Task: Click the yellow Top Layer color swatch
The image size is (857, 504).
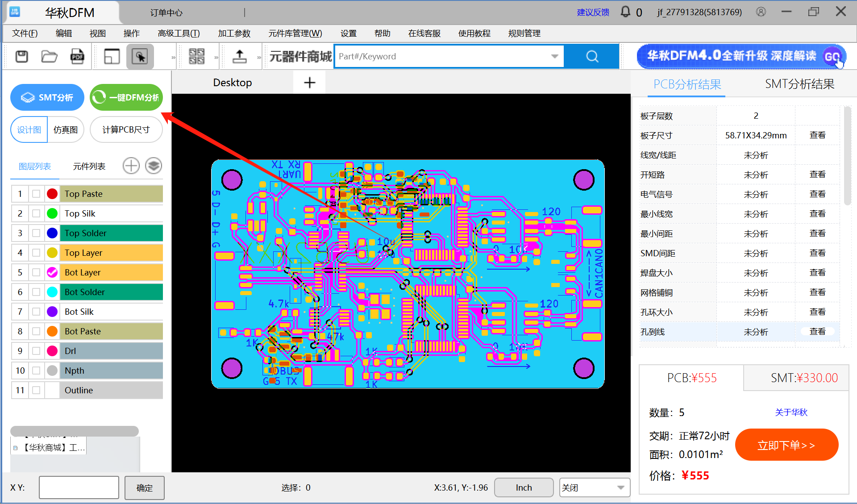Action: [x=52, y=253]
